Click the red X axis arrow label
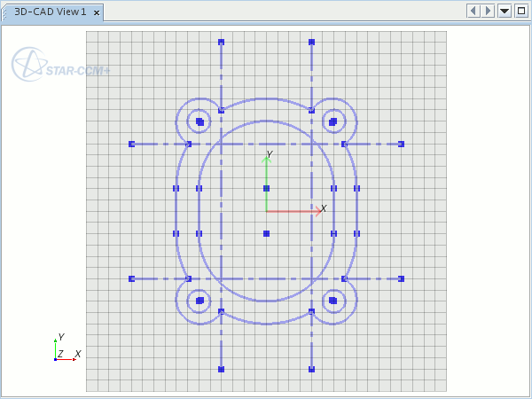This screenshot has width=532, height=399. 324,208
